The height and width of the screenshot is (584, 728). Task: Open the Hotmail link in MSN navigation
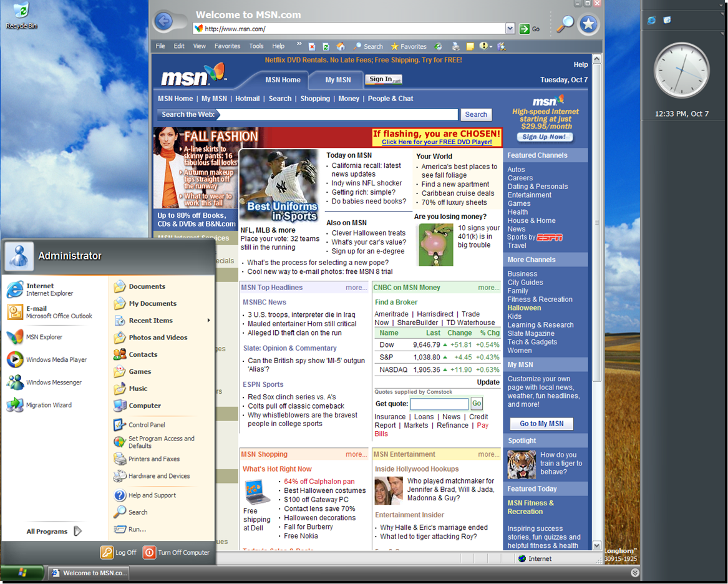click(x=248, y=99)
